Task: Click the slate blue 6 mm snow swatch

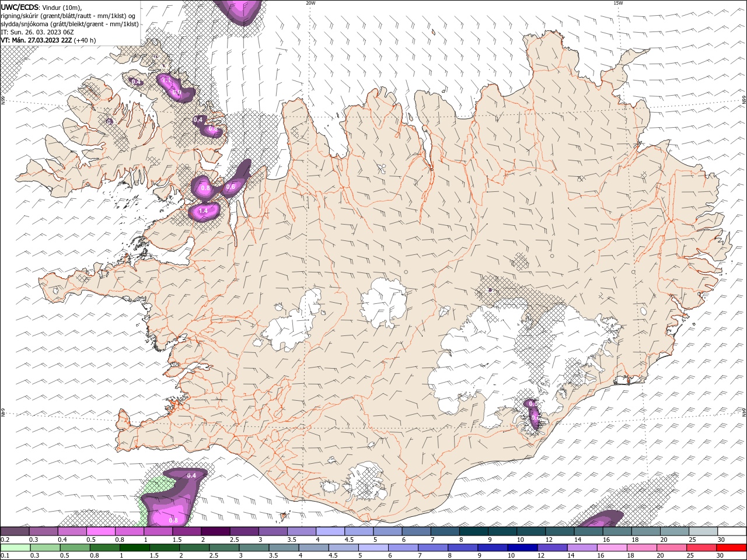Action: 416,531
